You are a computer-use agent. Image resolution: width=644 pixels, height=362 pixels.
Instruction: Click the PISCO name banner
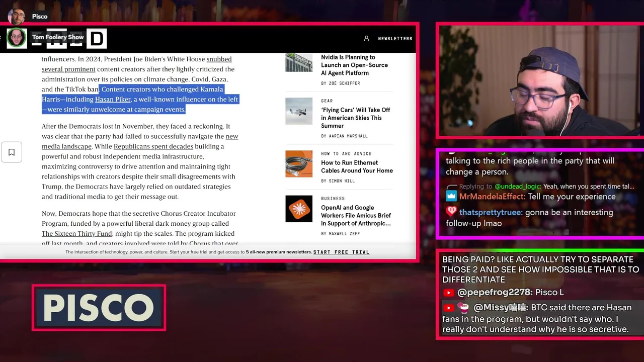pyautogui.click(x=99, y=308)
